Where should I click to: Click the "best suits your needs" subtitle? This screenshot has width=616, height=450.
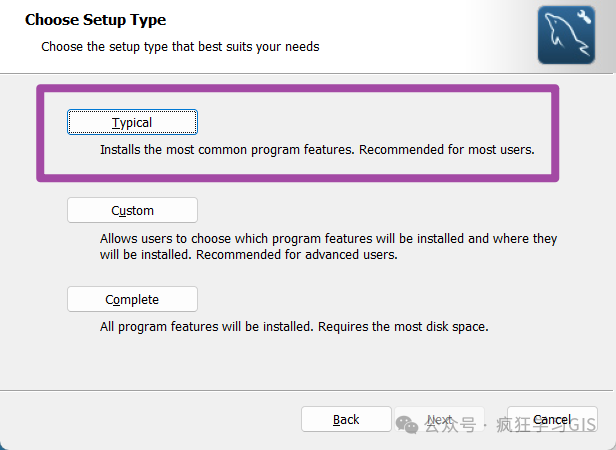(180, 46)
